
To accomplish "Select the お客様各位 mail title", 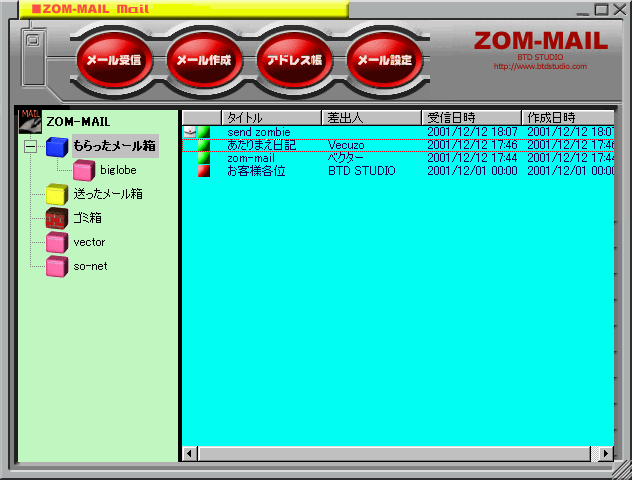I will point(256,171).
